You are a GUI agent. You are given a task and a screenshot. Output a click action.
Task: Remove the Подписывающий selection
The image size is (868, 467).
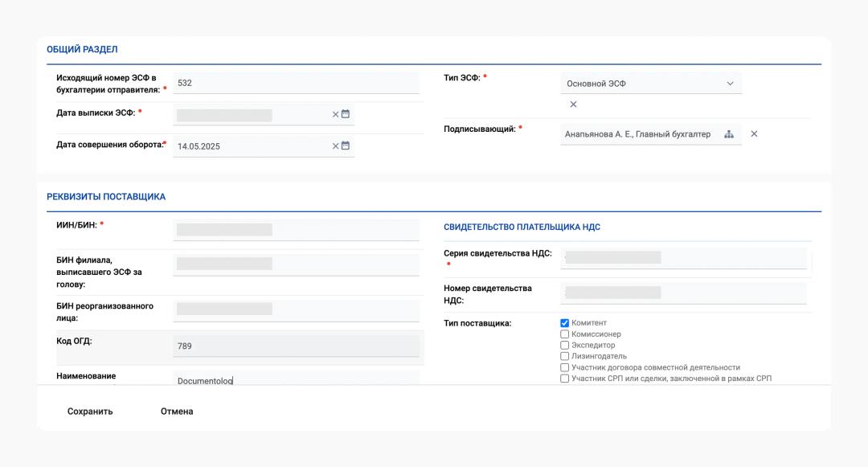[754, 134]
